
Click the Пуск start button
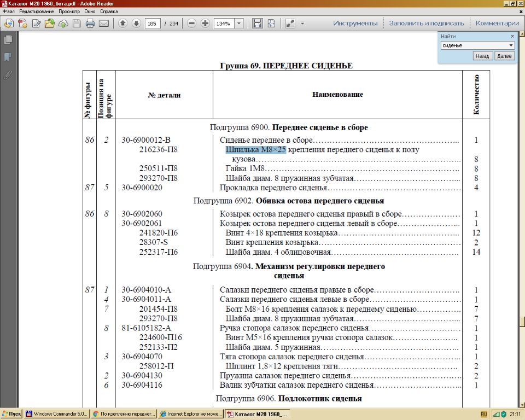click(11, 414)
